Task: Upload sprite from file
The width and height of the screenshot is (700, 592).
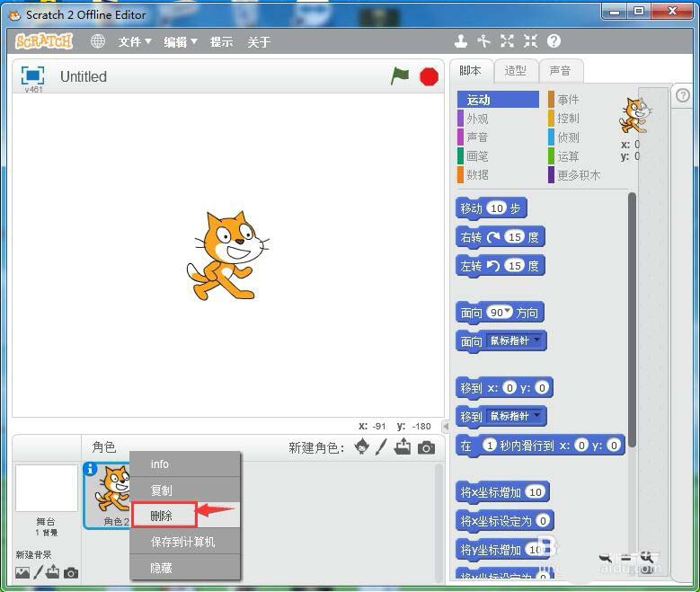Action: [403, 446]
